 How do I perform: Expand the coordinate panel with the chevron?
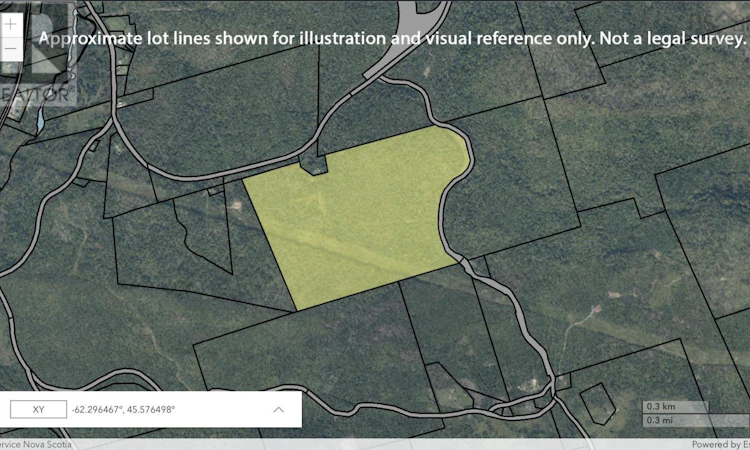278,409
